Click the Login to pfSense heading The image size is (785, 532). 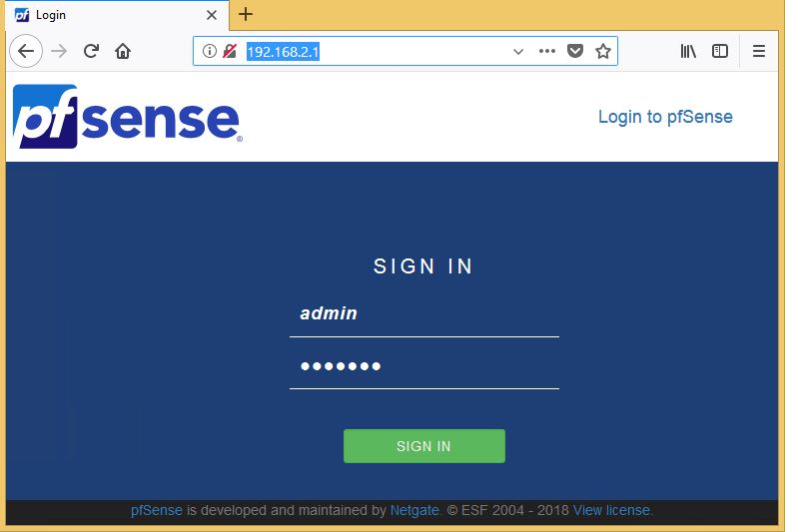(x=665, y=117)
